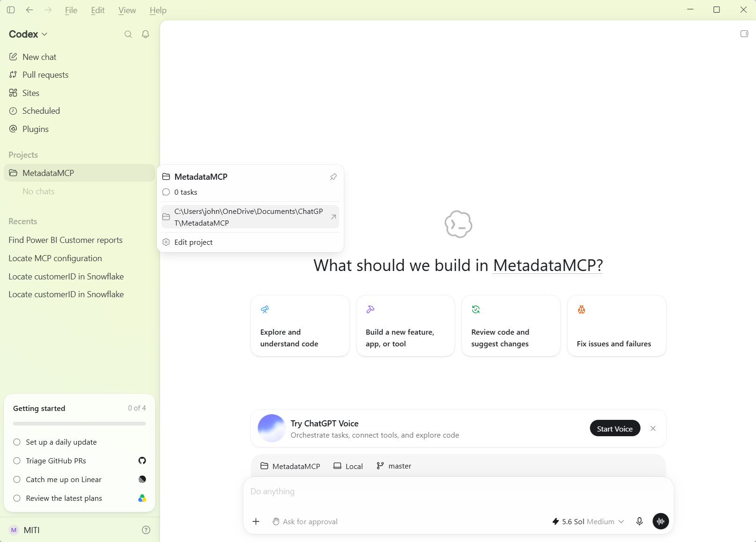Image resolution: width=756 pixels, height=542 pixels.
Task: Click the Do anything prompt field
Action: pos(458,491)
